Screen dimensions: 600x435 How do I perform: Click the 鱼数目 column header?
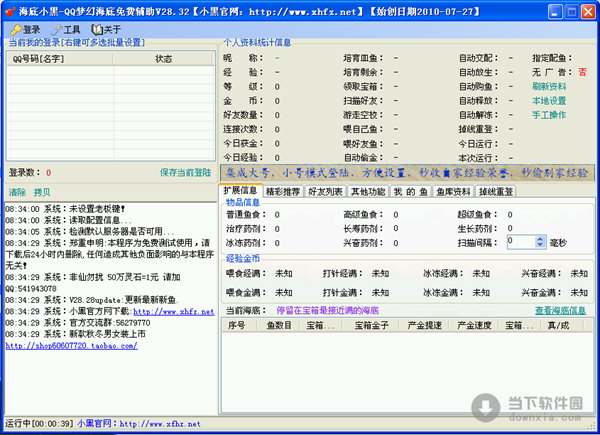pyautogui.click(x=279, y=326)
